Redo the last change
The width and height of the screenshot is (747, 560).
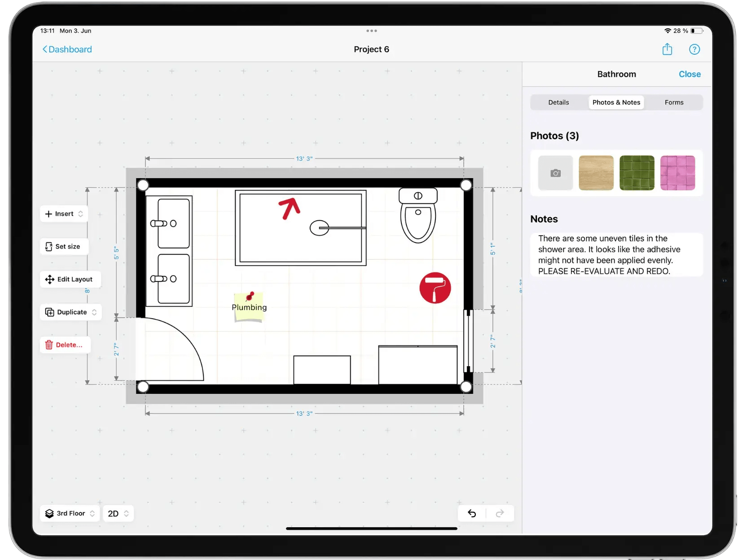coord(500,513)
